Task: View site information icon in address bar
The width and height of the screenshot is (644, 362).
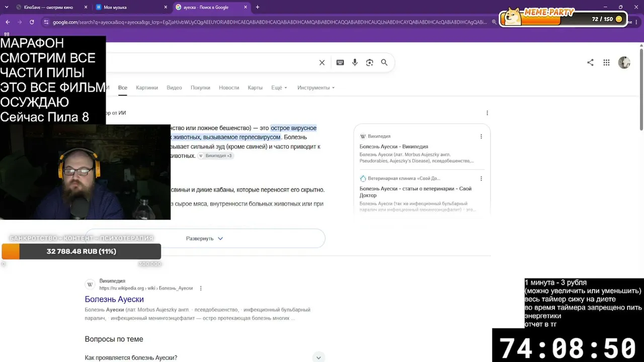Action: coord(46,22)
